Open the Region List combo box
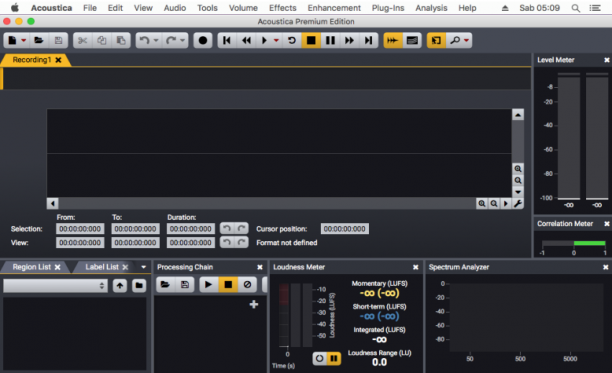 click(x=55, y=286)
